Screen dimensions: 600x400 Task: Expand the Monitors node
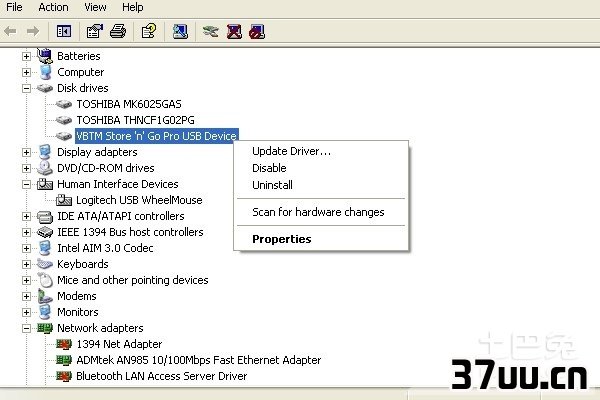coord(26,312)
